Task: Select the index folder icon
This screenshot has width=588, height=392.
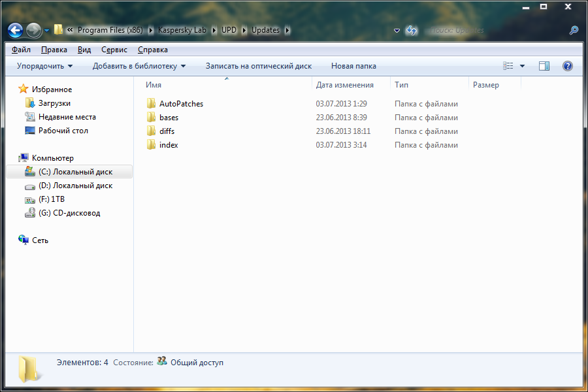Action: 151,145
